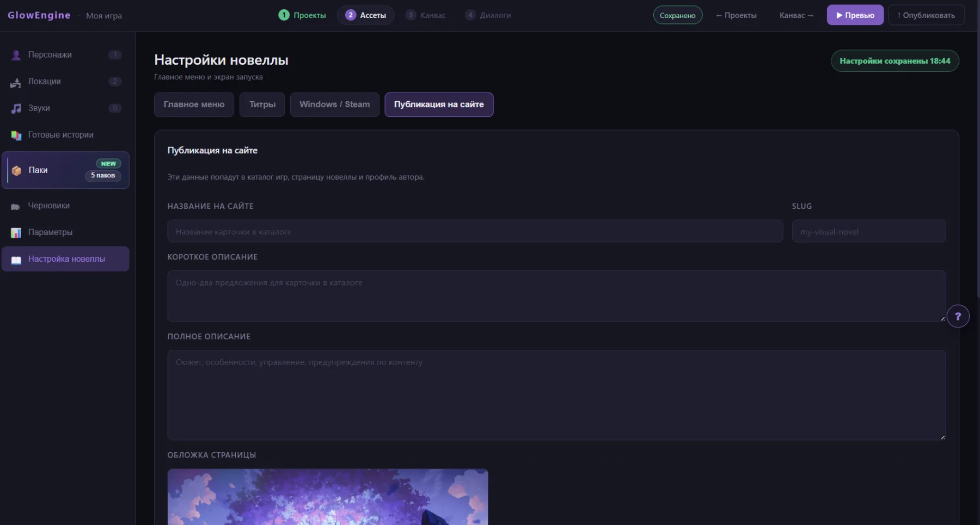Focus the Slug input field
Viewport: 980px width, 525px height.
tap(868, 231)
